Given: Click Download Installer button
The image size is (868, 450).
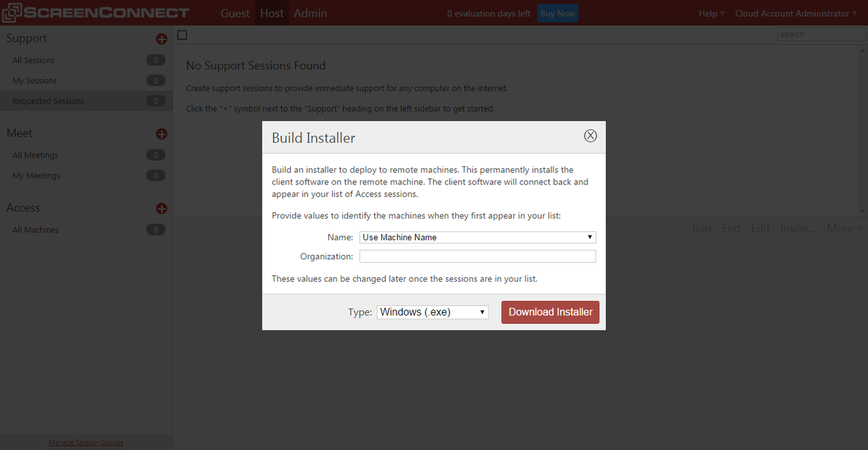Looking at the screenshot, I should [551, 312].
